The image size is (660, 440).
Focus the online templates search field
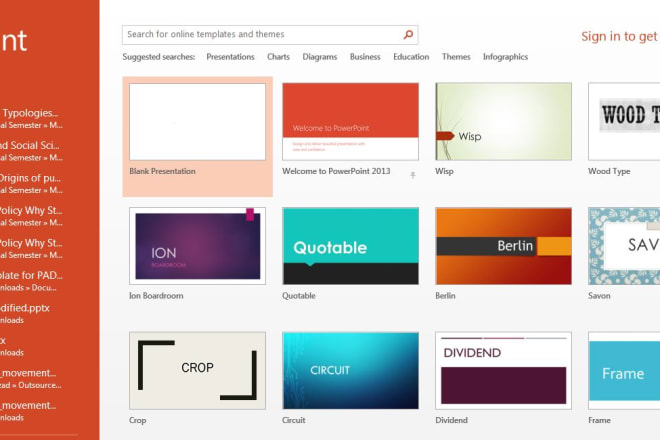[270, 35]
